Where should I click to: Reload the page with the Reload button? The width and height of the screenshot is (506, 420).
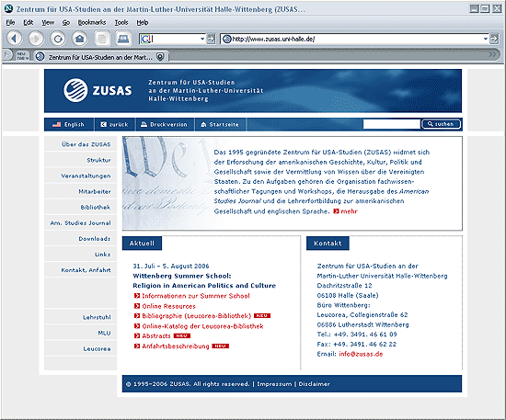point(58,39)
